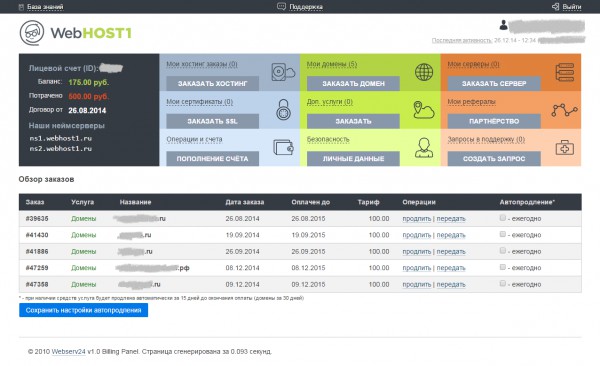The width and height of the screenshot is (600, 366).
Task: Click the SSL padlock icon
Action: pyautogui.click(x=283, y=109)
